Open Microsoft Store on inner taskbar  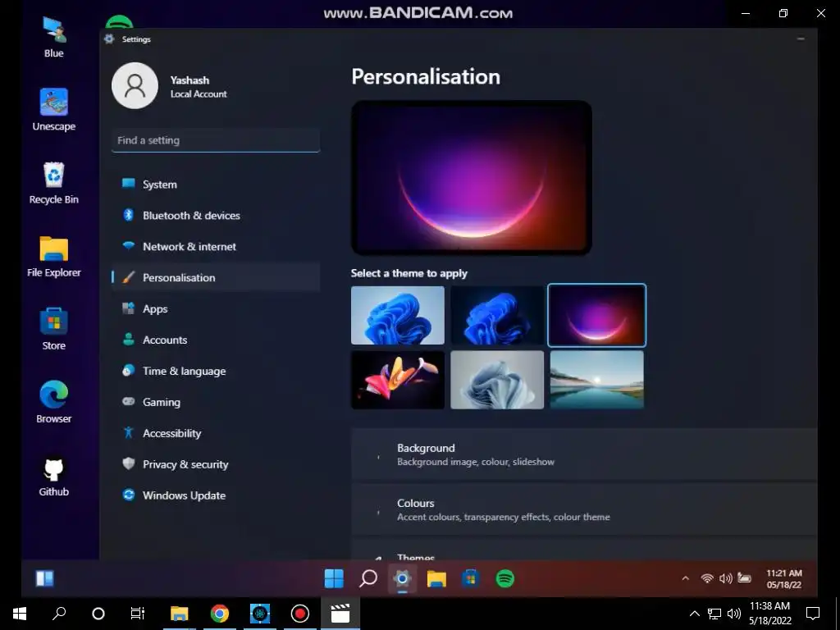pyautogui.click(x=471, y=578)
